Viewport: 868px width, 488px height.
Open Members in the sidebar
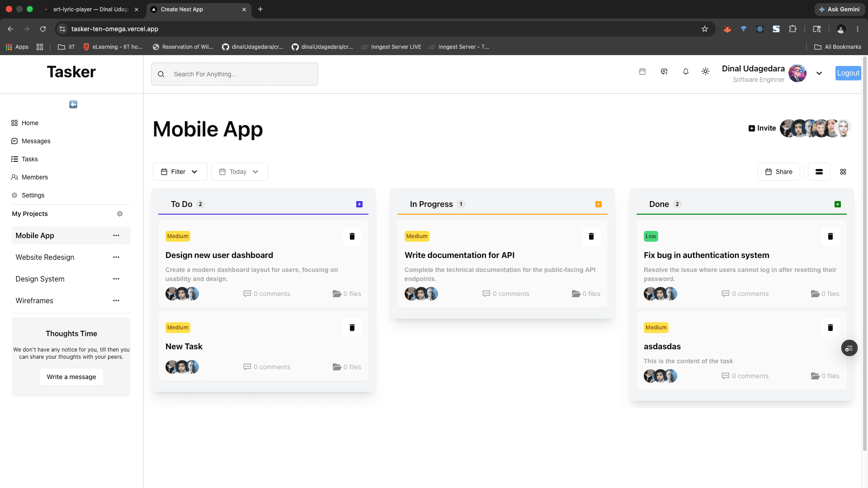pyautogui.click(x=29, y=177)
